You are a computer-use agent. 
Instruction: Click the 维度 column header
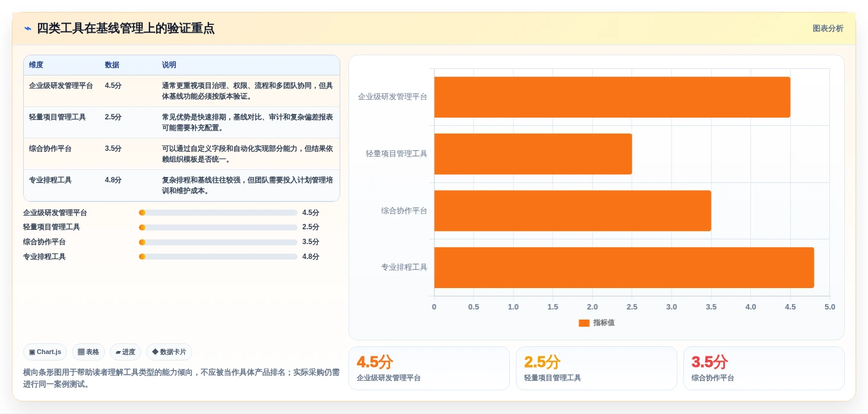tap(36, 65)
